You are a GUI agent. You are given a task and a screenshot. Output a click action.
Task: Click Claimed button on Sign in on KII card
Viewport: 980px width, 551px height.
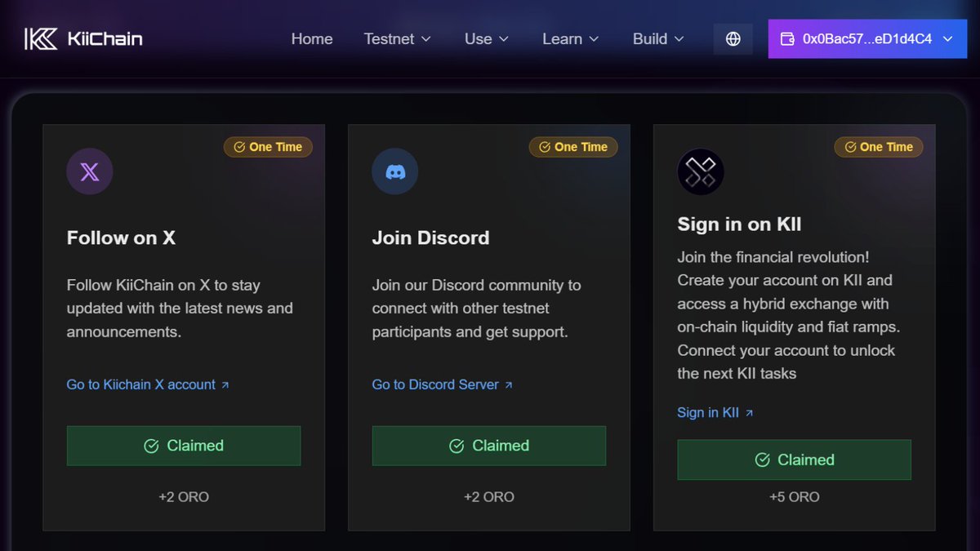(795, 460)
